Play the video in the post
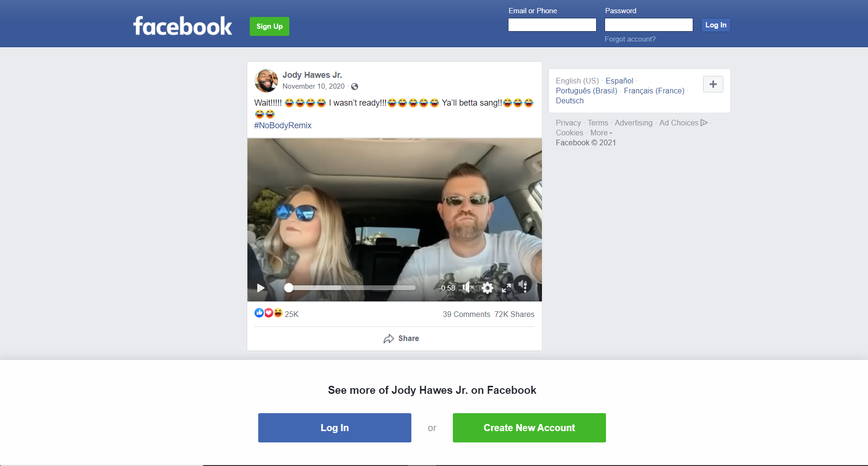This screenshot has width=868, height=466. click(261, 288)
